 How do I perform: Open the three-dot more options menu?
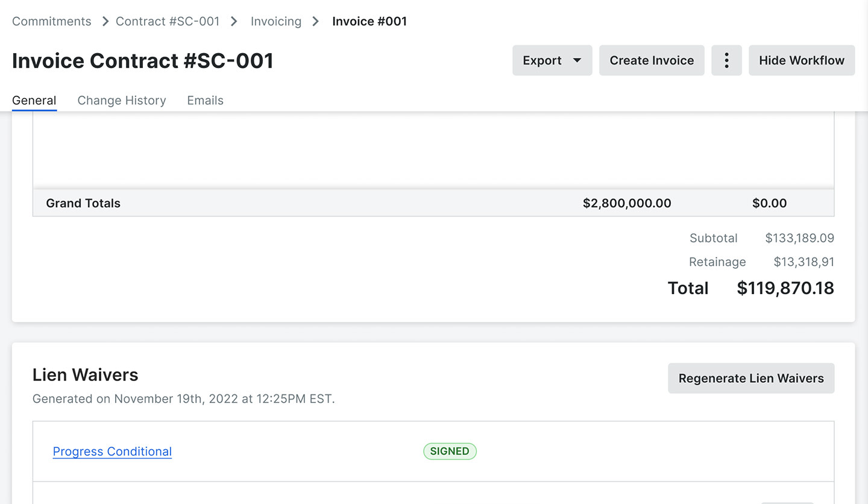[726, 60]
